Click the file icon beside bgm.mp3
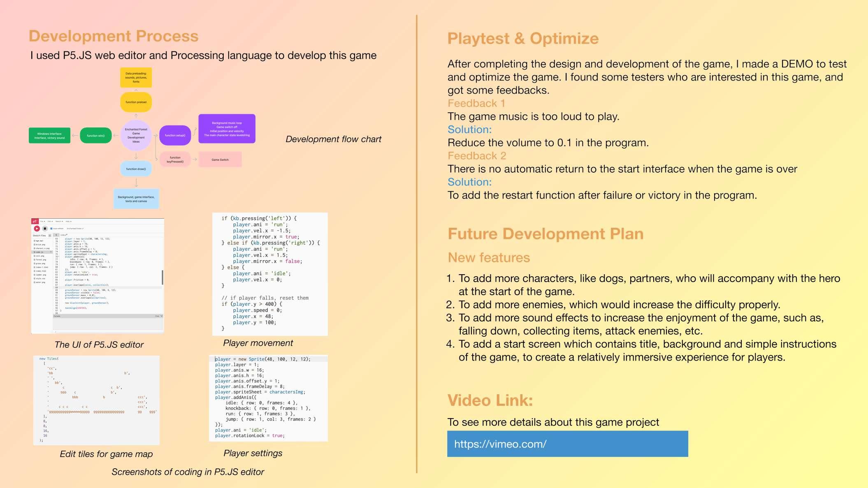This screenshot has height=488, width=868. click(34, 241)
